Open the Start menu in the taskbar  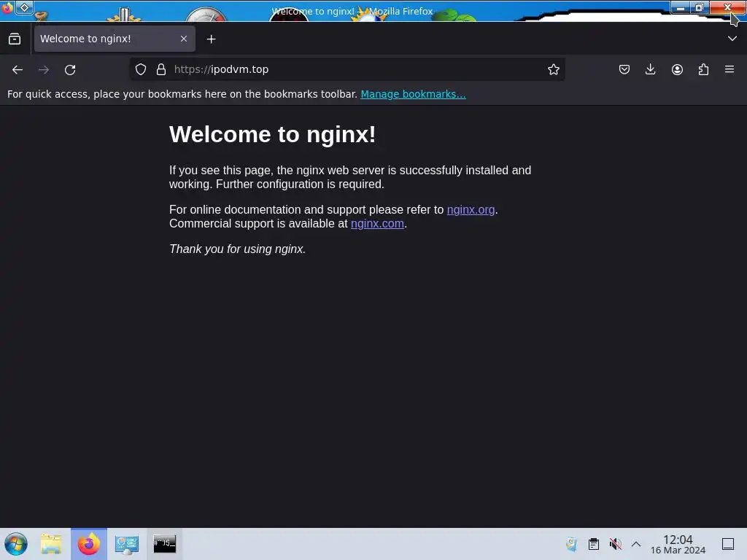tap(16, 544)
